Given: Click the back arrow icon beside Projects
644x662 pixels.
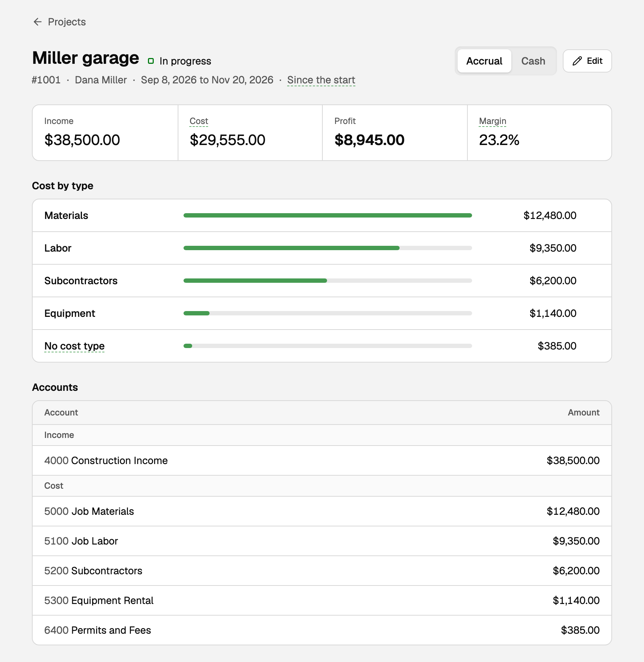Looking at the screenshot, I should coord(37,22).
